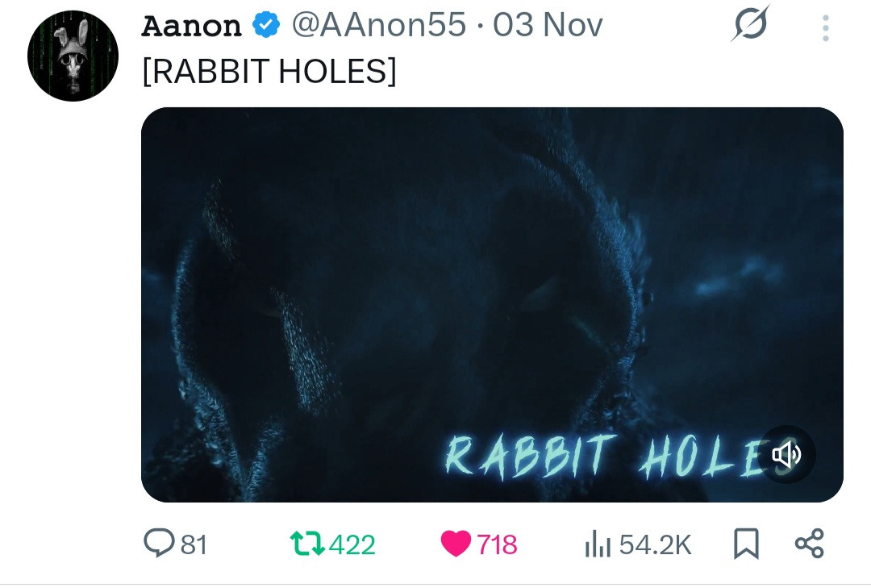
Task: Open Aanon's rabbit gas-mask profile picture
Action: pos(73,56)
